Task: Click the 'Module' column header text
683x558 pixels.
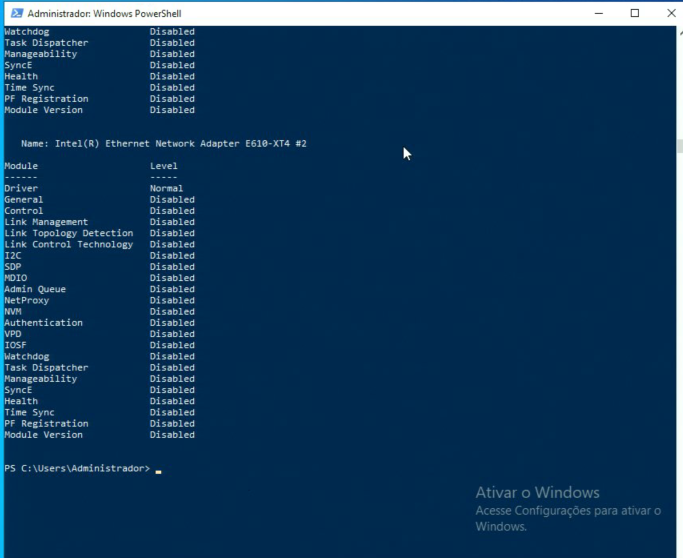Action: click(21, 166)
